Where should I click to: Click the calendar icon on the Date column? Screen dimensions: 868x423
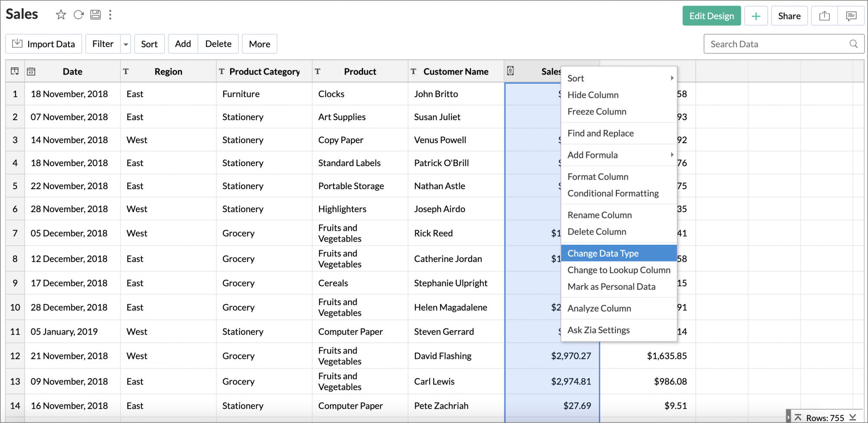point(30,71)
